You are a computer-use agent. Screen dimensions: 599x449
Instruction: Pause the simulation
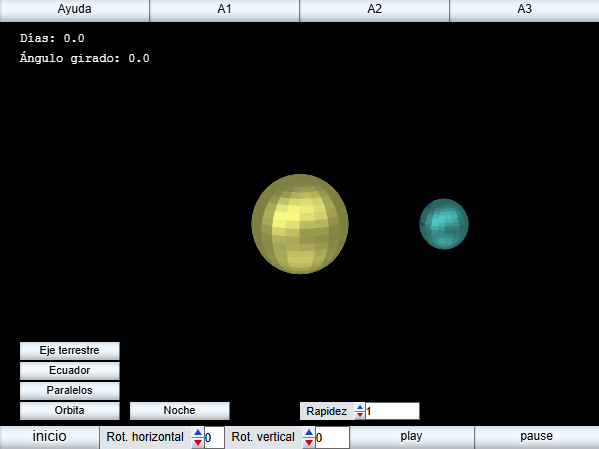click(x=537, y=437)
